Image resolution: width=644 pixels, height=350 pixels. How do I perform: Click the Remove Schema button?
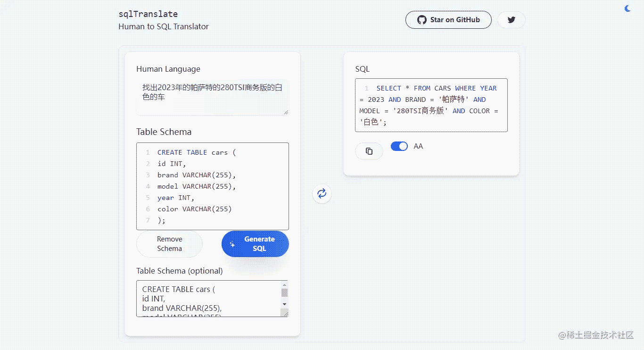pyautogui.click(x=169, y=244)
